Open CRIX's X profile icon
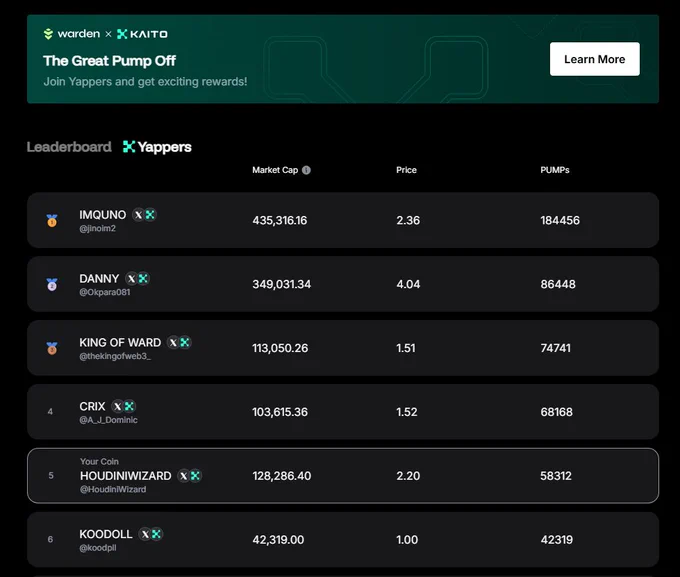 (x=118, y=406)
